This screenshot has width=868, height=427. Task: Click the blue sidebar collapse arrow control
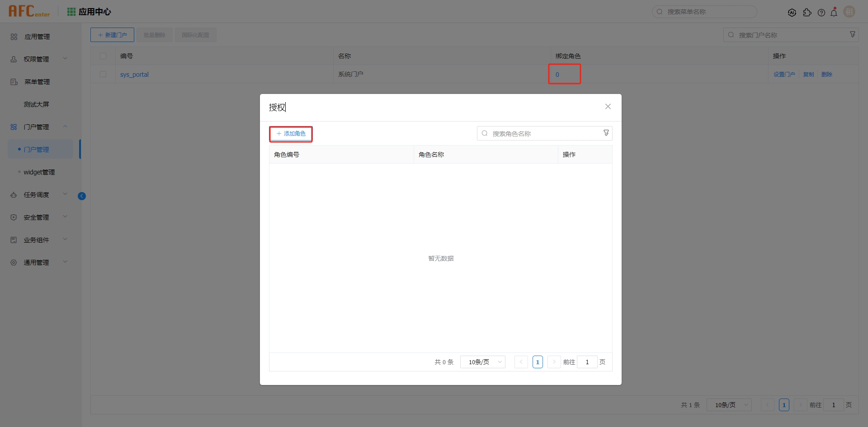click(x=82, y=196)
